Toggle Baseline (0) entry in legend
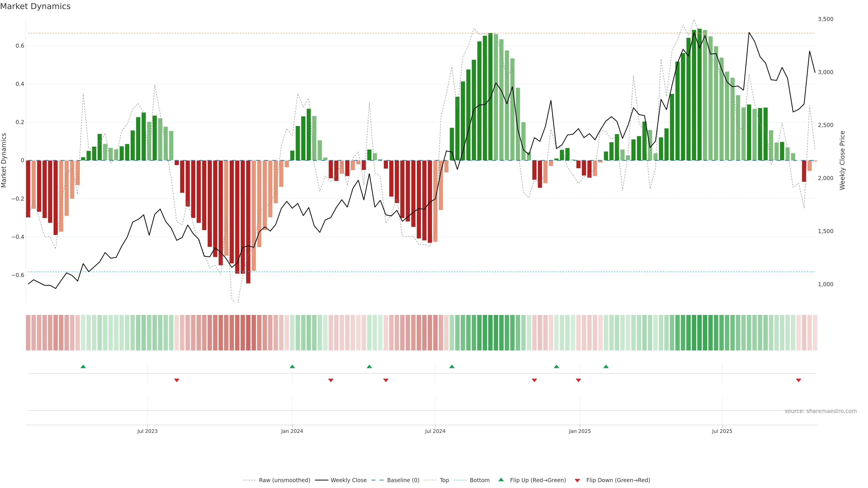Screen dimensions: 868x488 403,480
